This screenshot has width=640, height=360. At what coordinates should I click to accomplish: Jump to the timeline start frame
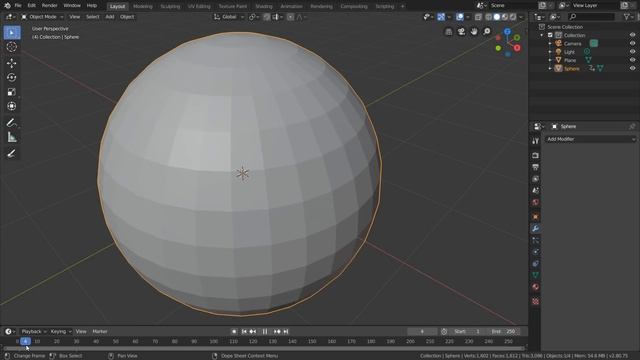pyautogui.click(x=244, y=331)
